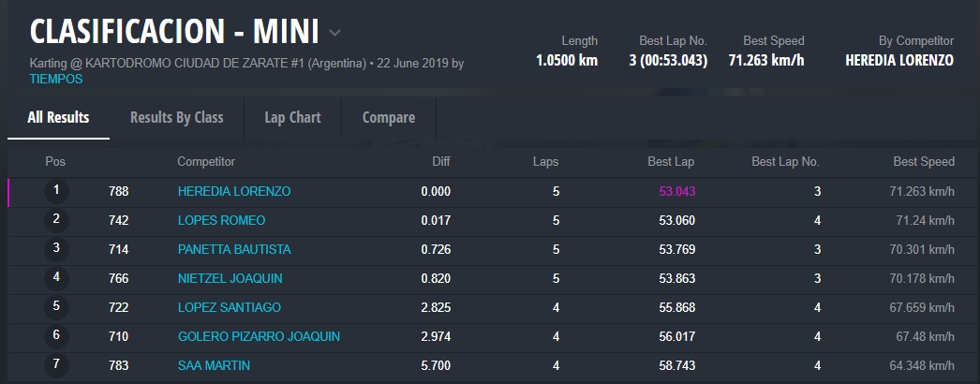This screenshot has height=384, width=980.
Task: Click the purple best lap time 53.043
Action: point(676,191)
